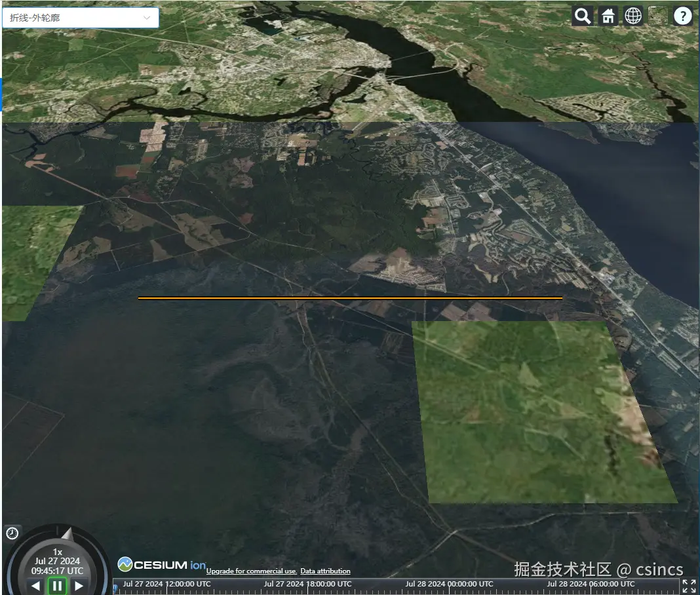
Task: Open the Upgrade for commercial use link
Action: click(x=251, y=571)
